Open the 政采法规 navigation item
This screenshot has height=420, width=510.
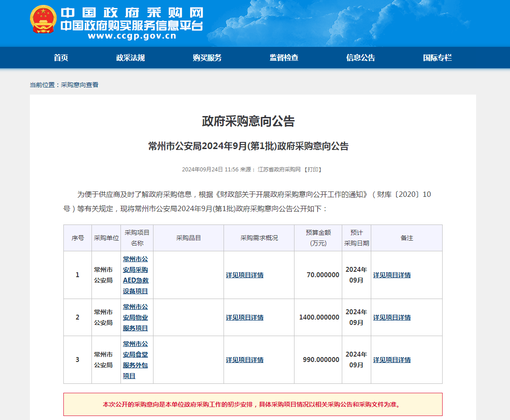coord(130,58)
